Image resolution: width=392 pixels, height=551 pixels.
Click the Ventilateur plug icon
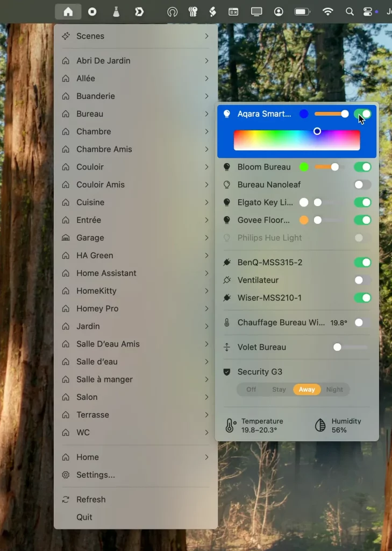(x=227, y=280)
